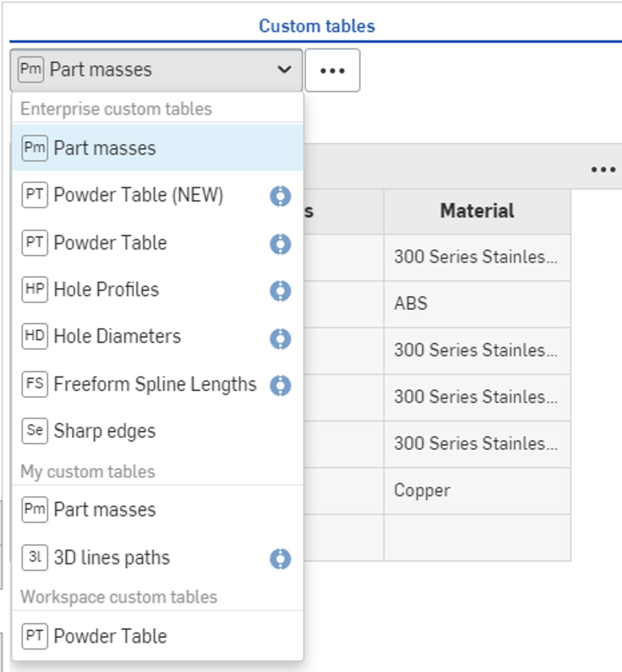The image size is (622, 672).
Task: Select Part masses under Enterprise custom tables
Action: (x=105, y=148)
